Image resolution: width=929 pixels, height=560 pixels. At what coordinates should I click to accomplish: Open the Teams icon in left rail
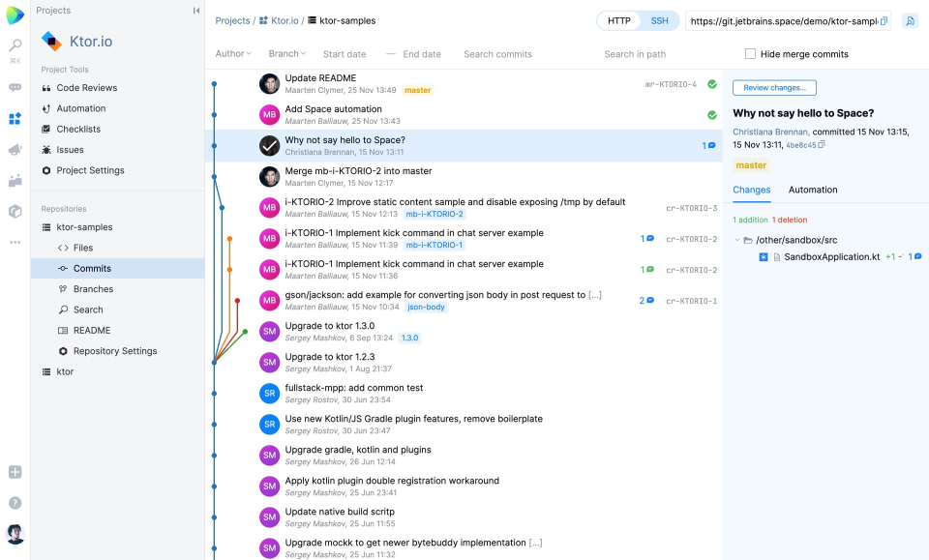[15, 181]
